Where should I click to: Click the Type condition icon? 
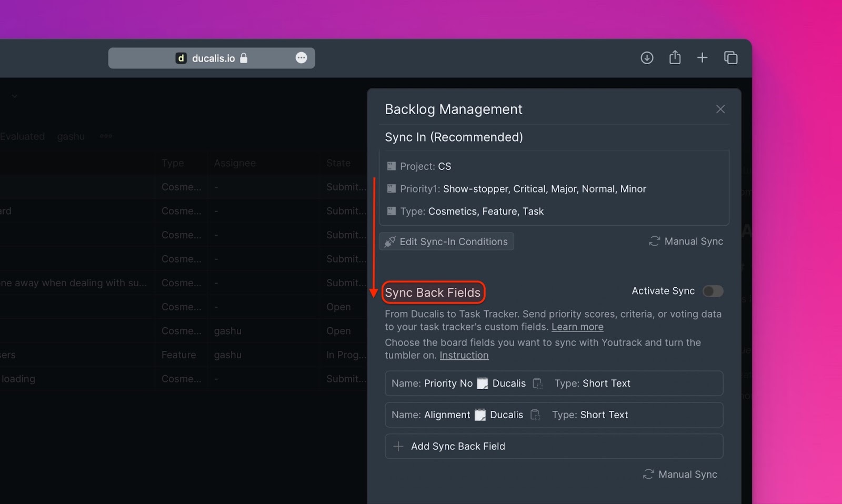[392, 211]
